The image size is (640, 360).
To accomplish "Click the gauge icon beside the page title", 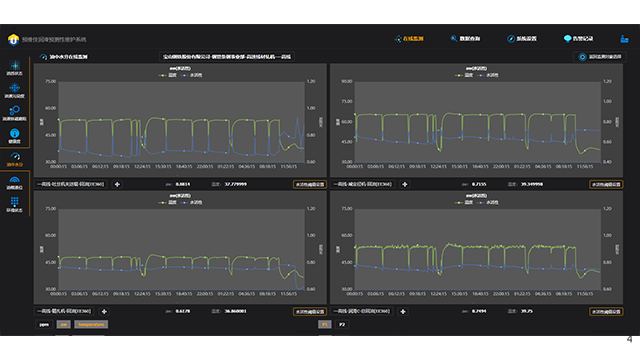I will pos(43,57).
